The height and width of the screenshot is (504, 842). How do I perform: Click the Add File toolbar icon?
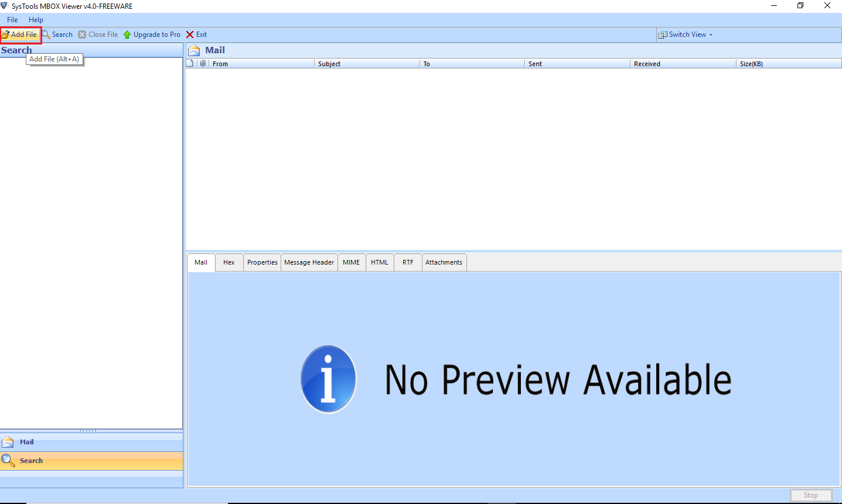pyautogui.click(x=5, y=35)
